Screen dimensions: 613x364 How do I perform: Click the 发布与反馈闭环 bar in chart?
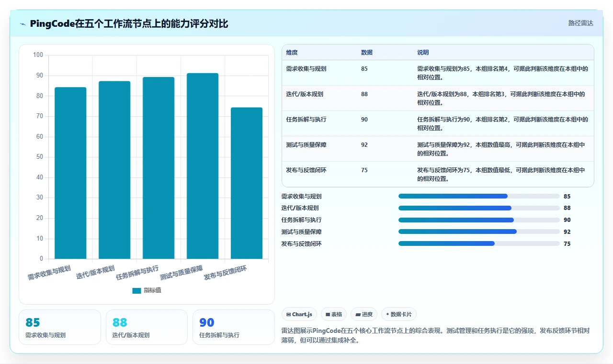pos(247,183)
